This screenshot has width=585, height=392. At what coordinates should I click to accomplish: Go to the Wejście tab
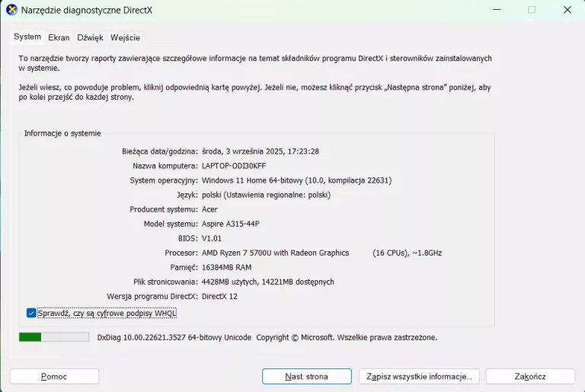tap(125, 37)
